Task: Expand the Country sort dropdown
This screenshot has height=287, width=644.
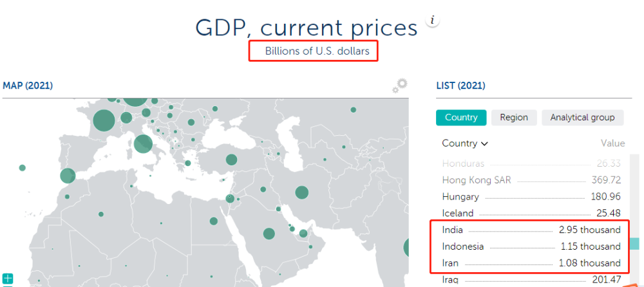Action: tap(465, 143)
